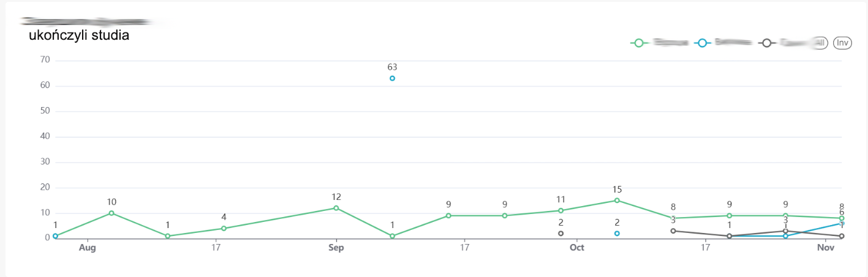Viewport: 868px width, 277px height.
Task: Click the "Inv" inverse selection button
Action: pos(842,43)
